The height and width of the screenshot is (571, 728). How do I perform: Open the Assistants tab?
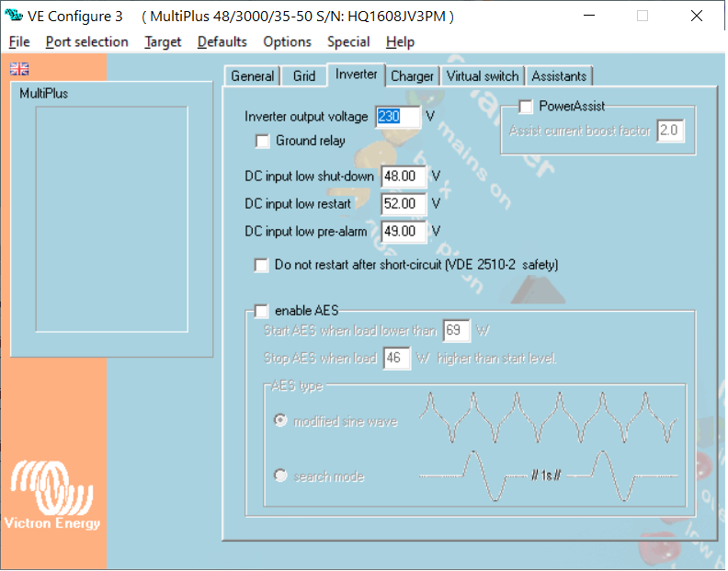point(559,75)
